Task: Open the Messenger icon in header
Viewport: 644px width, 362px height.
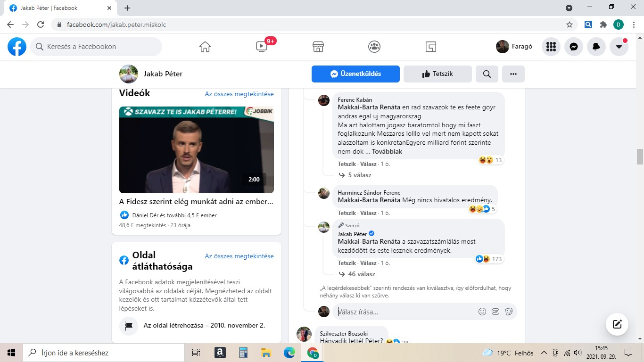Action: [574, 47]
